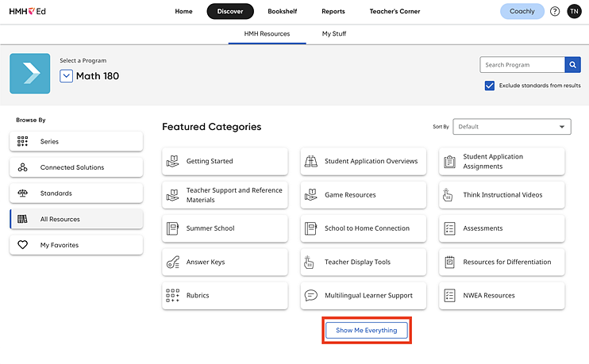Click the Connected Solutions label
589x364 pixels.
click(72, 167)
